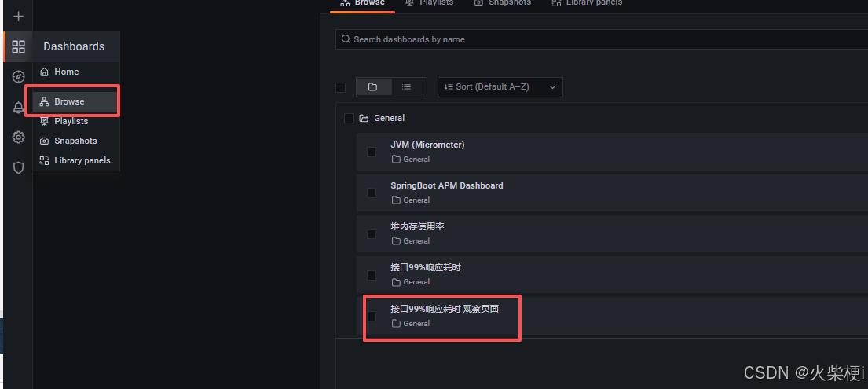The width and height of the screenshot is (868, 389).
Task: Switch to the Snapshots tab
Action: click(x=503, y=3)
